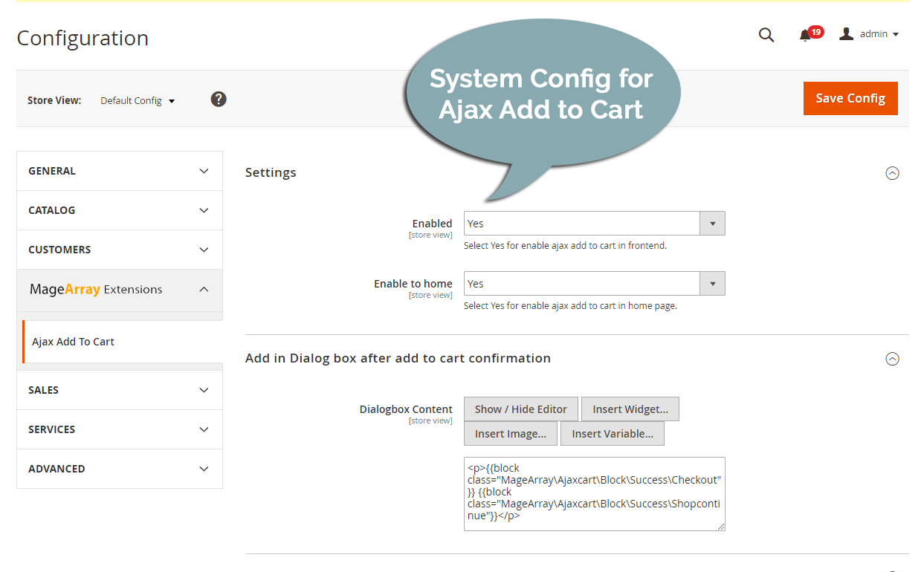Select the Ajax Add To Cart menu item

[x=73, y=341]
